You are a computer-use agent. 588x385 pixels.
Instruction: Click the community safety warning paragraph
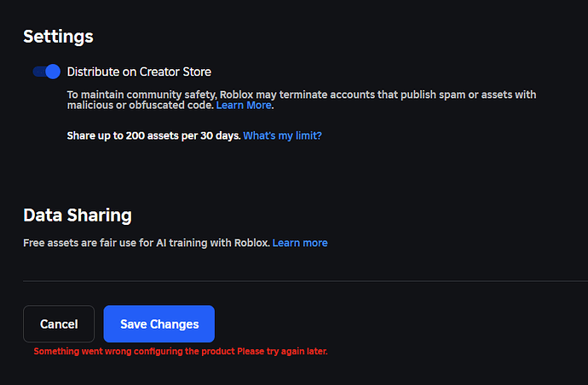[302, 100]
